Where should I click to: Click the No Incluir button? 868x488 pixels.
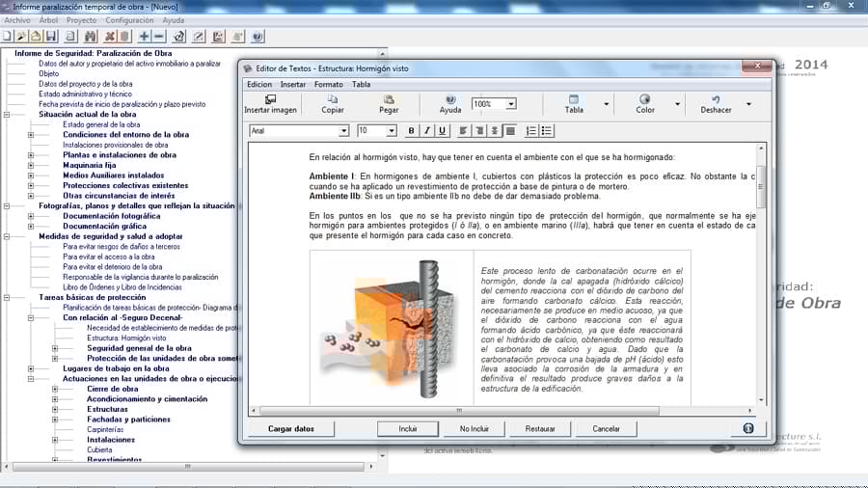[474, 429]
